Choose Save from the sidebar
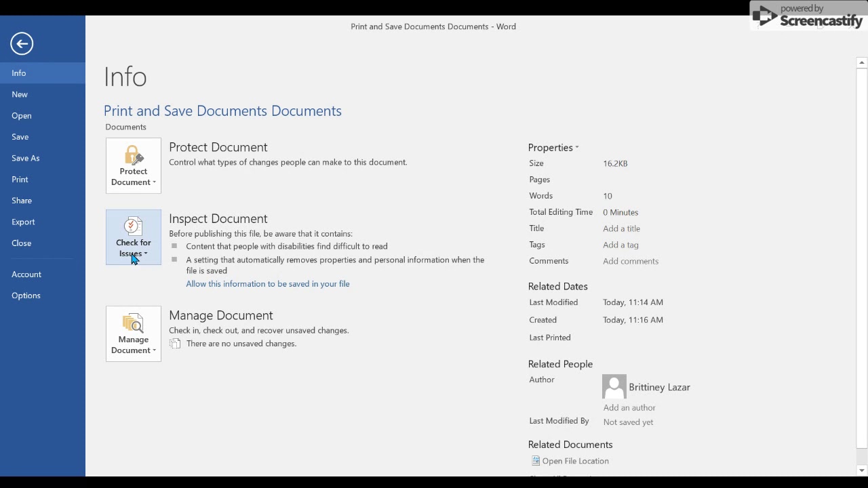The width and height of the screenshot is (868, 488). (43, 137)
